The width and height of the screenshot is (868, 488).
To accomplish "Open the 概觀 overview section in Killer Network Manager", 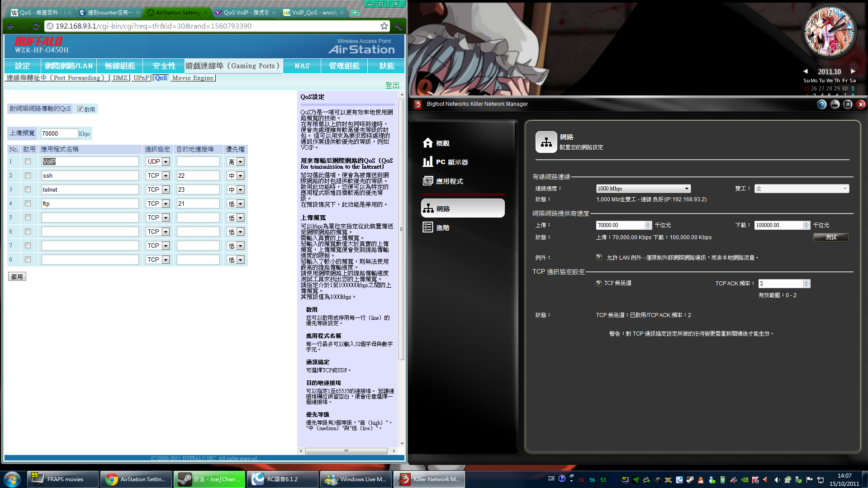I will coord(436,143).
